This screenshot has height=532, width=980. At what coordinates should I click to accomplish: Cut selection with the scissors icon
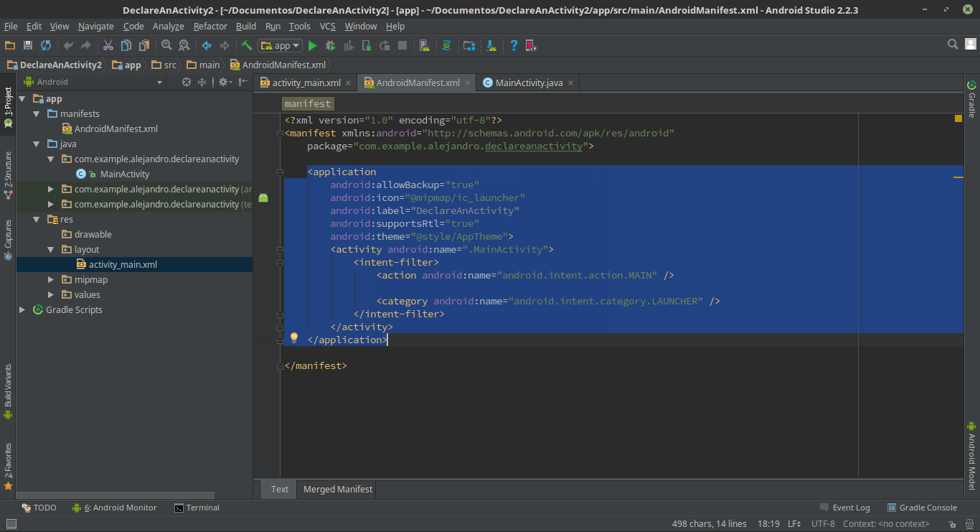click(x=108, y=45)
